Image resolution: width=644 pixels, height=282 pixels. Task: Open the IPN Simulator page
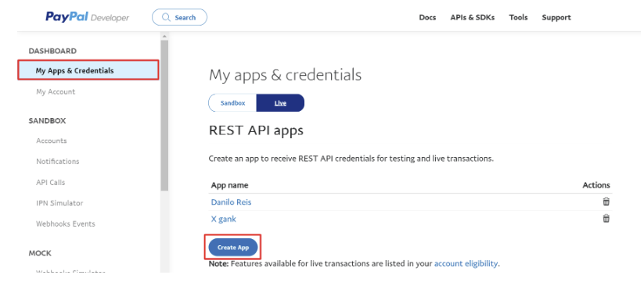tap(59, 203)
